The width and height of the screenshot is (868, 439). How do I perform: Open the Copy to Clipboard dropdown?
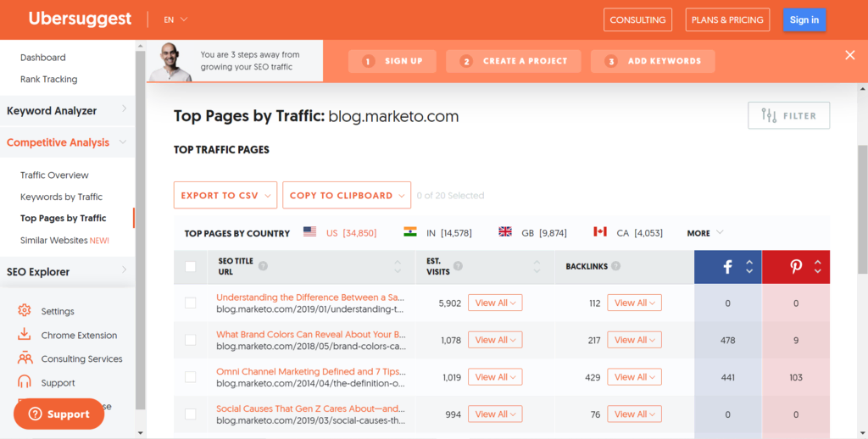pos(346,195)
